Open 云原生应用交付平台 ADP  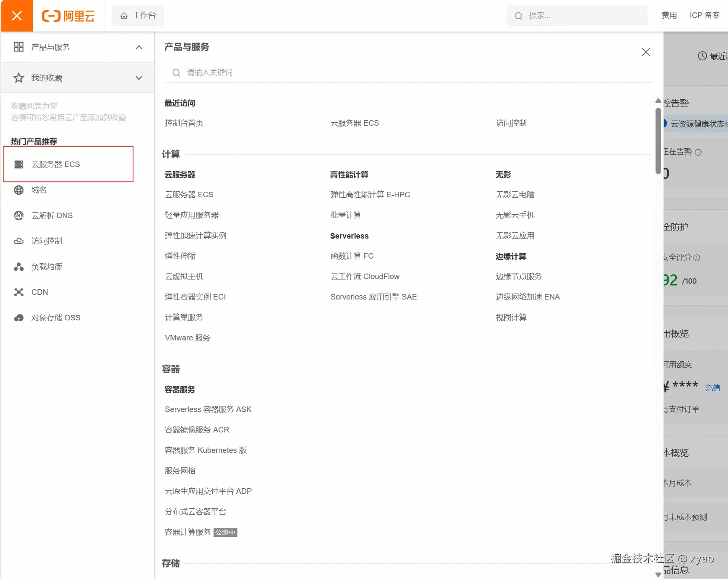point(208,491)
